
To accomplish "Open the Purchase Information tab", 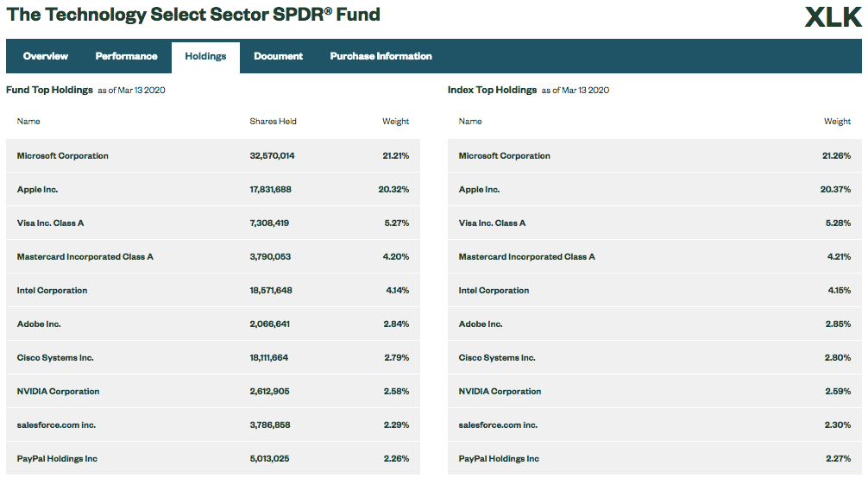I will (381, 56).
